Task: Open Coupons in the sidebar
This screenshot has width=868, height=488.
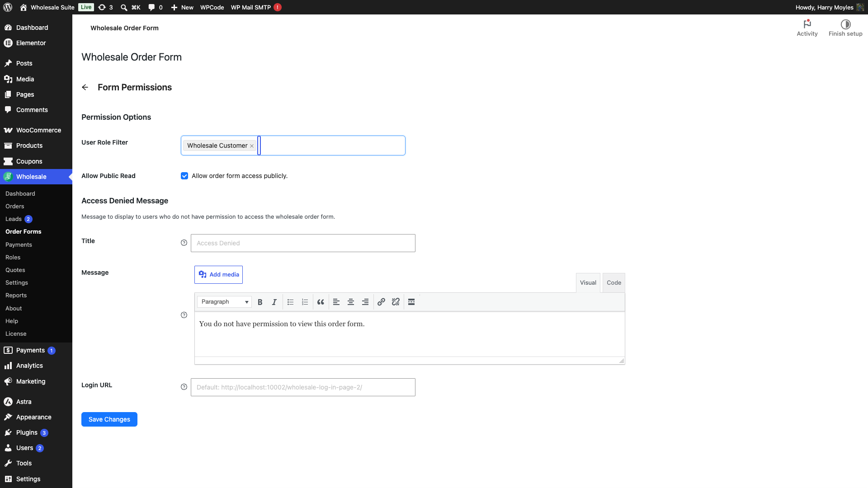Action: pos(36,161)
